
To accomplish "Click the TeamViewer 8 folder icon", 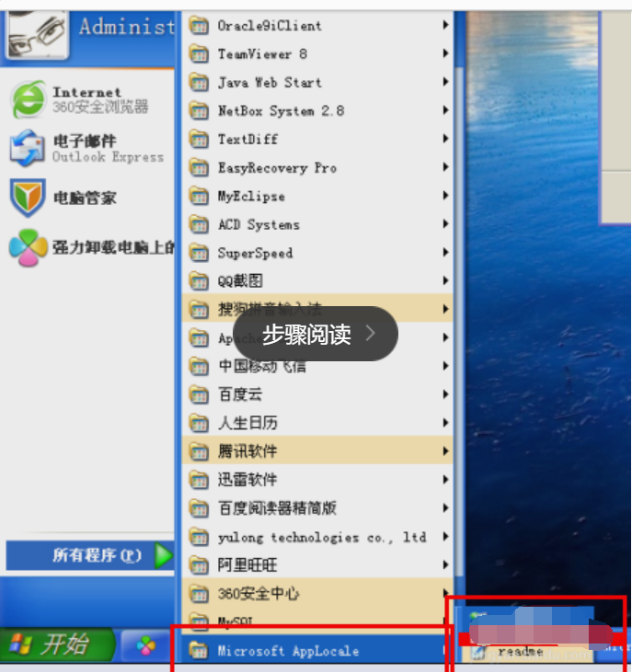I will [x=199, y=54].
